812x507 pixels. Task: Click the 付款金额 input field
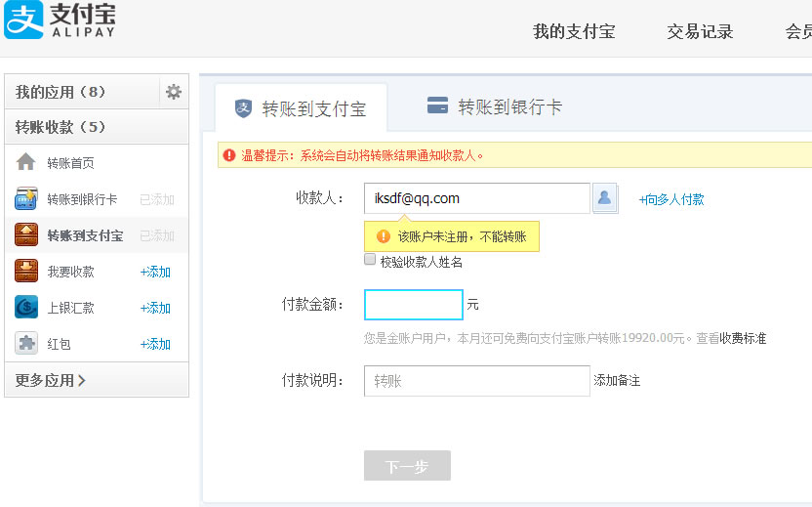pos(414,305)
